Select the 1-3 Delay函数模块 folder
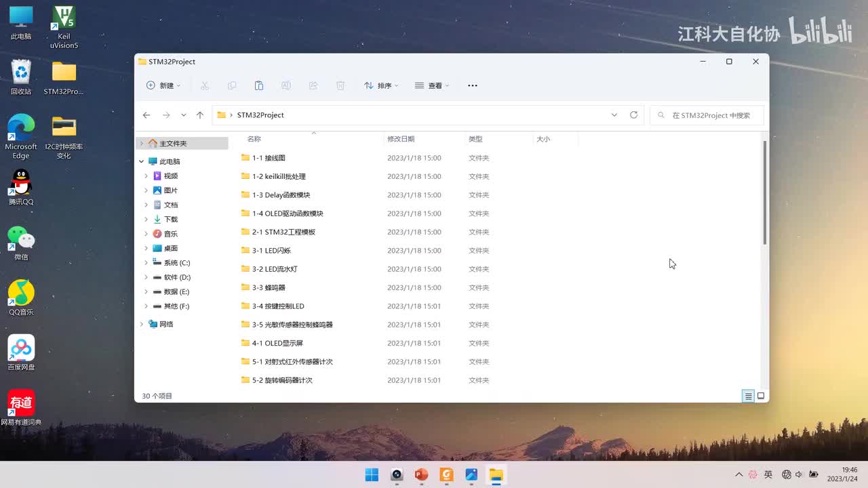Screen dimensions: 868x488 (x=275, y=195)
